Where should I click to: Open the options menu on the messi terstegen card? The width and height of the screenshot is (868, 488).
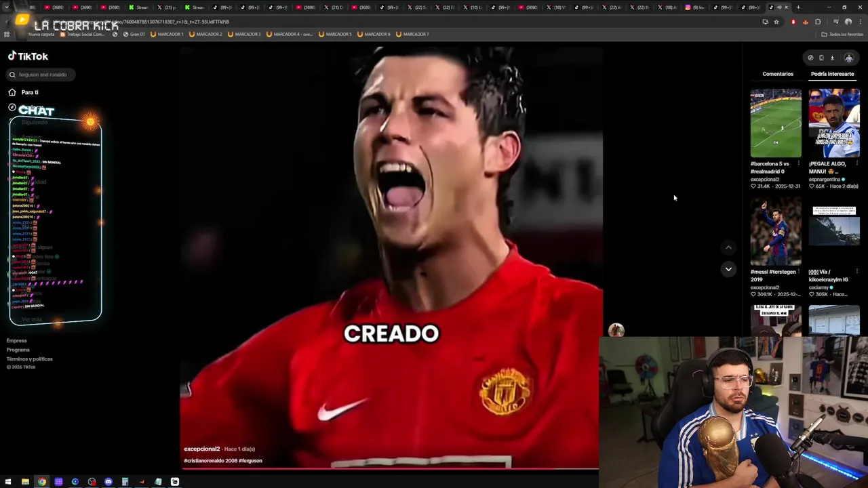799,272
